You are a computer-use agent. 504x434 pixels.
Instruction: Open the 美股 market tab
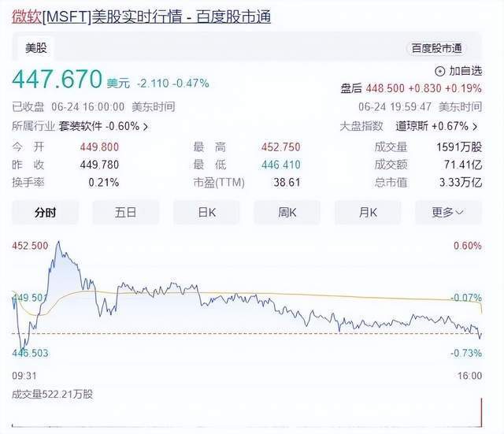pyautogui.click(x=35, y=48)
